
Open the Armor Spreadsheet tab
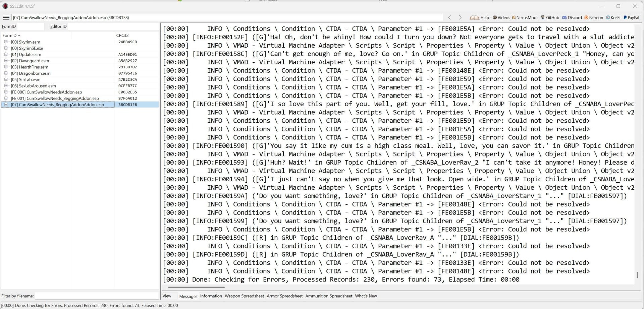(284, 296)
